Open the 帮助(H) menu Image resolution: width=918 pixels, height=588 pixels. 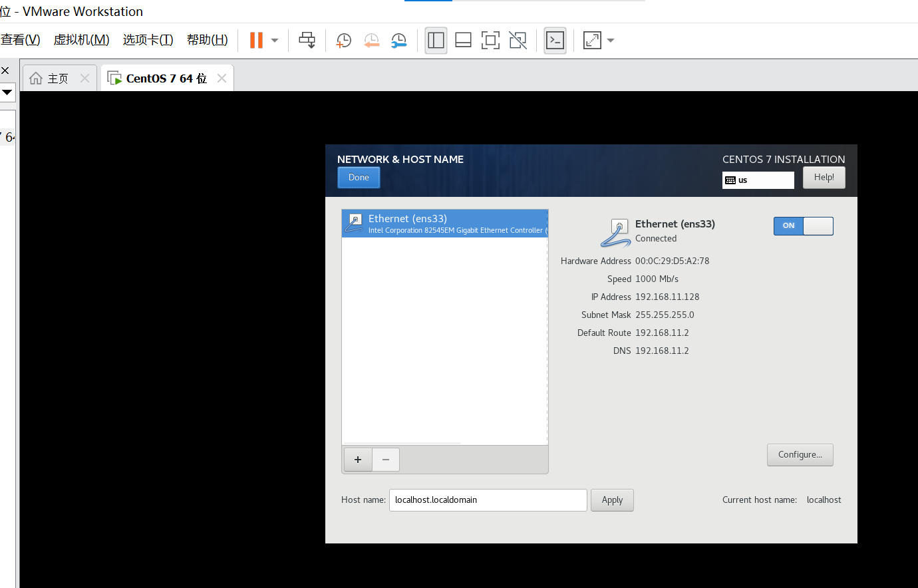click(x=207, y=40)
